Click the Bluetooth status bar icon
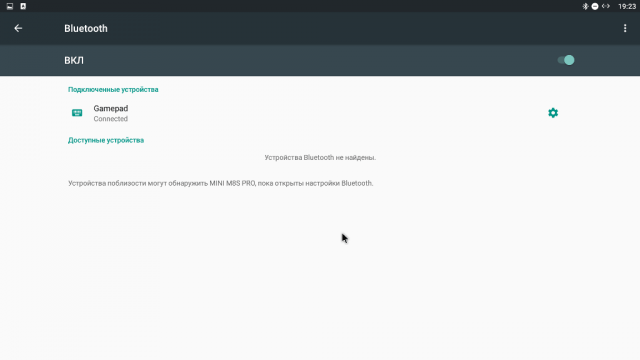 585,6
